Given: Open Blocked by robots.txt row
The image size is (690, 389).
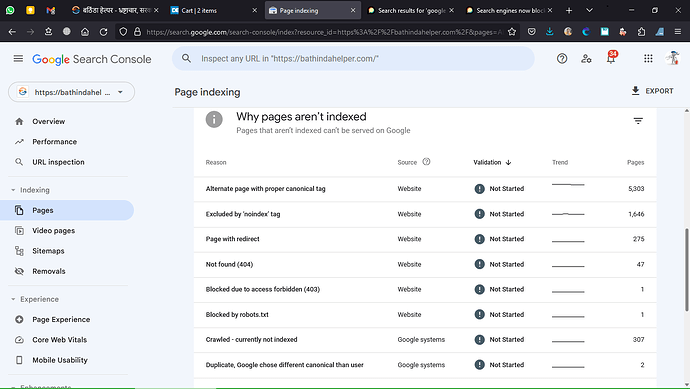Looking at the screenshot, I should (x=425, y=315).
